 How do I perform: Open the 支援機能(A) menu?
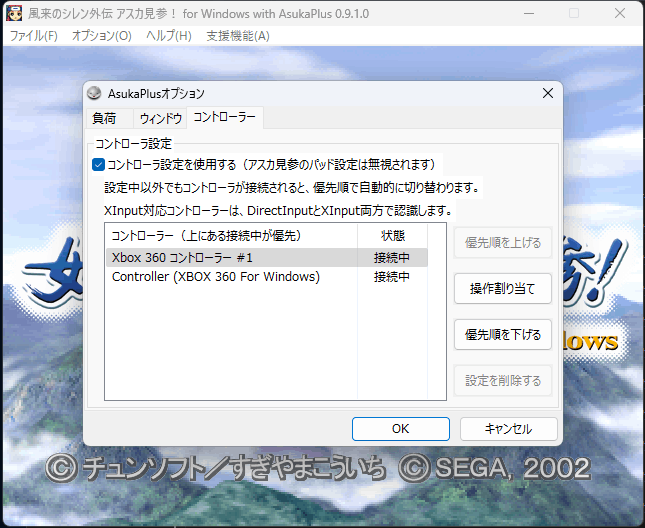[x=238, y=36]
